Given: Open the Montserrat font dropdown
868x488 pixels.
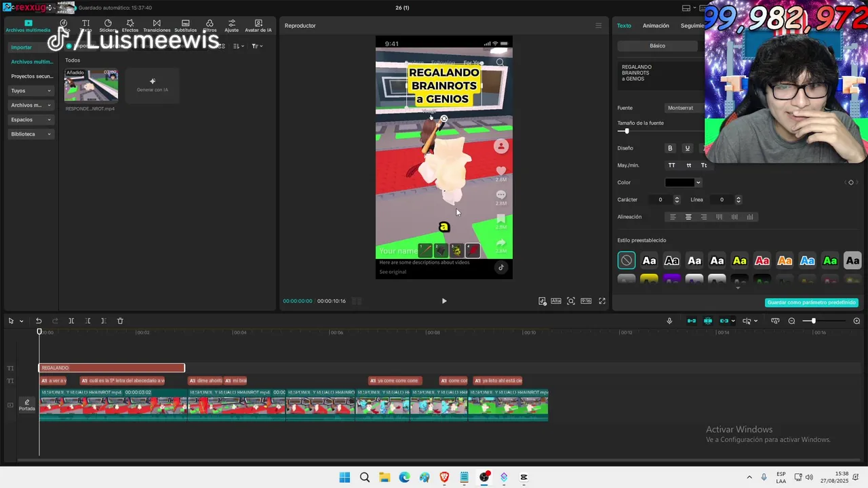Looking at the screenshot, I should click(685, 108).
